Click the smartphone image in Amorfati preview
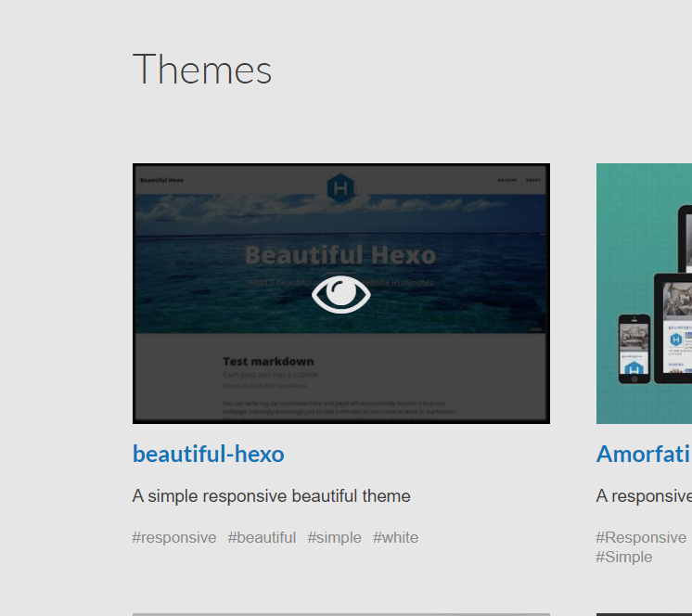 point(633,346)
